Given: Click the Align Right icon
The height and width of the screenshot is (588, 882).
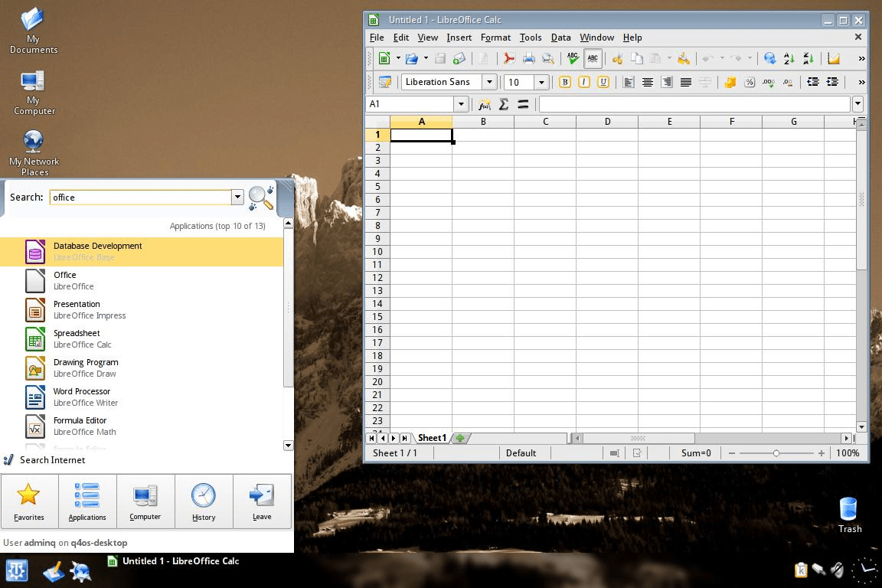Looking at the screenshot, I should (x=667, y=82).
